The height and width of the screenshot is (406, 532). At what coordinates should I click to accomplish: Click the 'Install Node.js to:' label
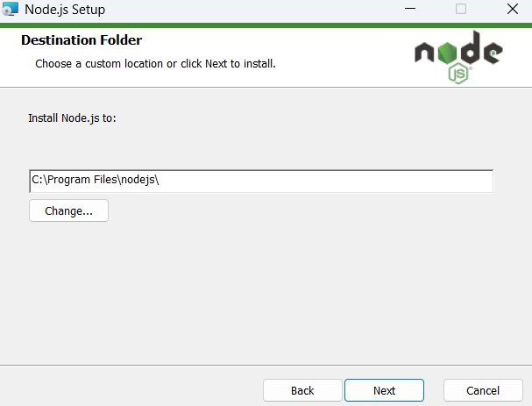[72, 118]
